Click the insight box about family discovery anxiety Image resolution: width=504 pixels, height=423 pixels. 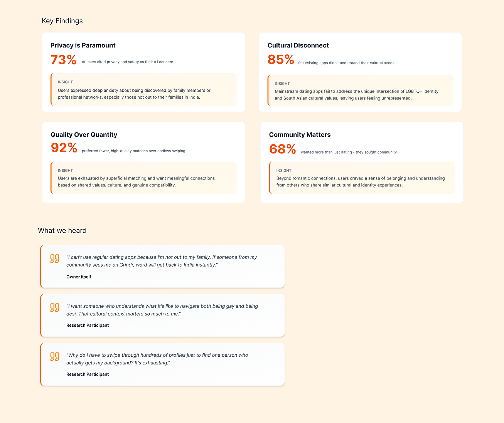[143, 89]
